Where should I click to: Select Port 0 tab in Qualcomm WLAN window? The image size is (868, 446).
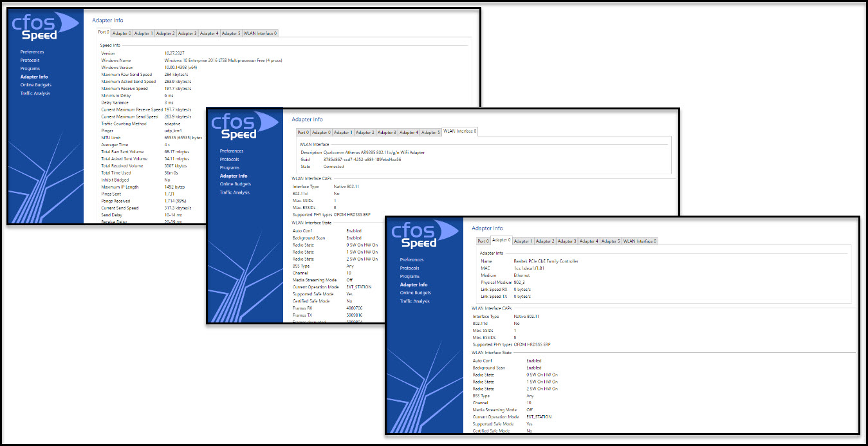[303, 132]
